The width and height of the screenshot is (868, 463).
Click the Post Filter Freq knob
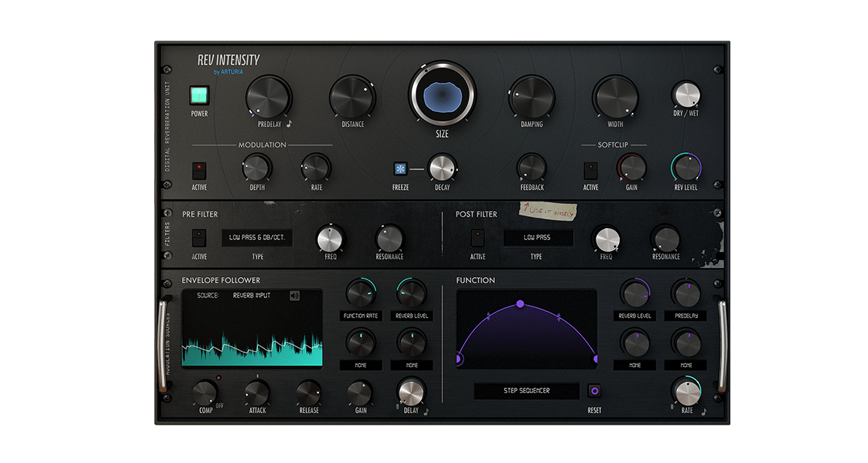[x=607, y=239]
